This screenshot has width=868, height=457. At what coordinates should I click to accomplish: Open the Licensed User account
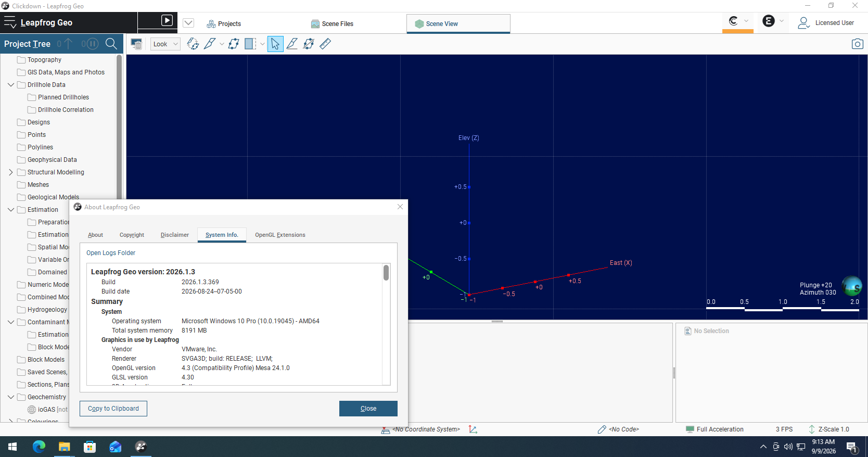point(826,23)
